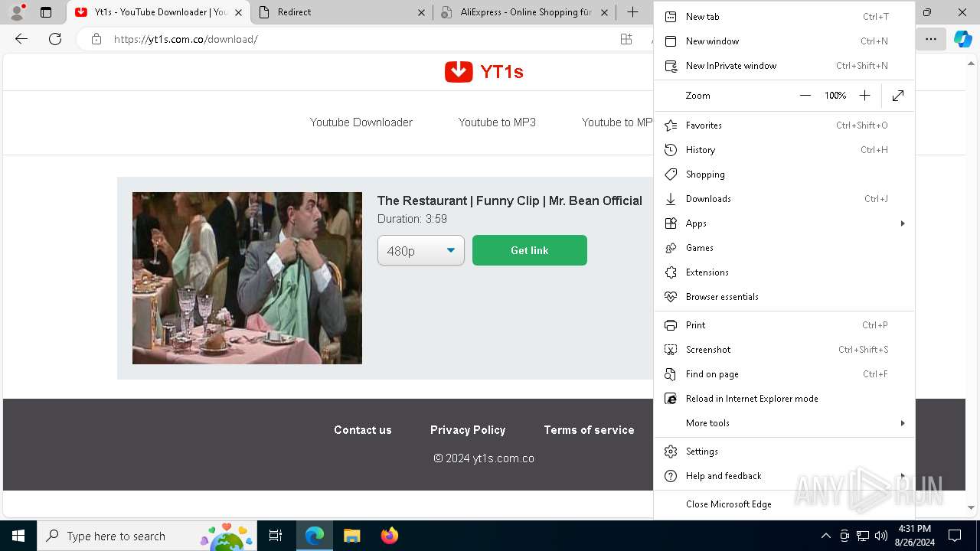980x551 pixels.
Task: Open Browser essentials
Action: (784, 297)
